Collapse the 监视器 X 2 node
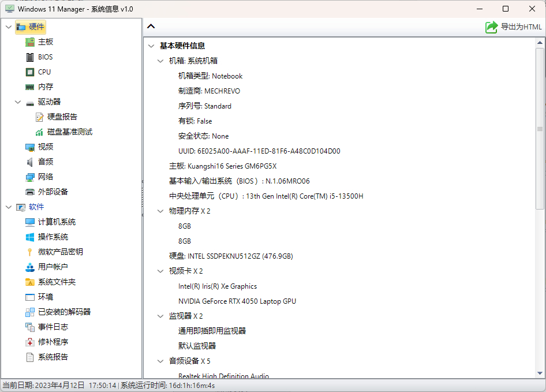546x392 pixels. click(x=160, y=316)
